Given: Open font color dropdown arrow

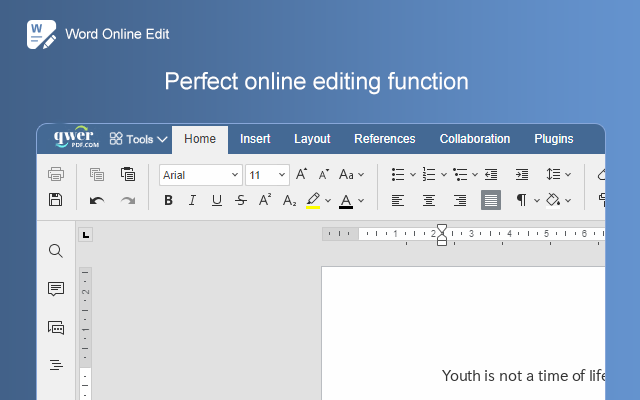Looking at the screenshot, I should pos(361,201).
